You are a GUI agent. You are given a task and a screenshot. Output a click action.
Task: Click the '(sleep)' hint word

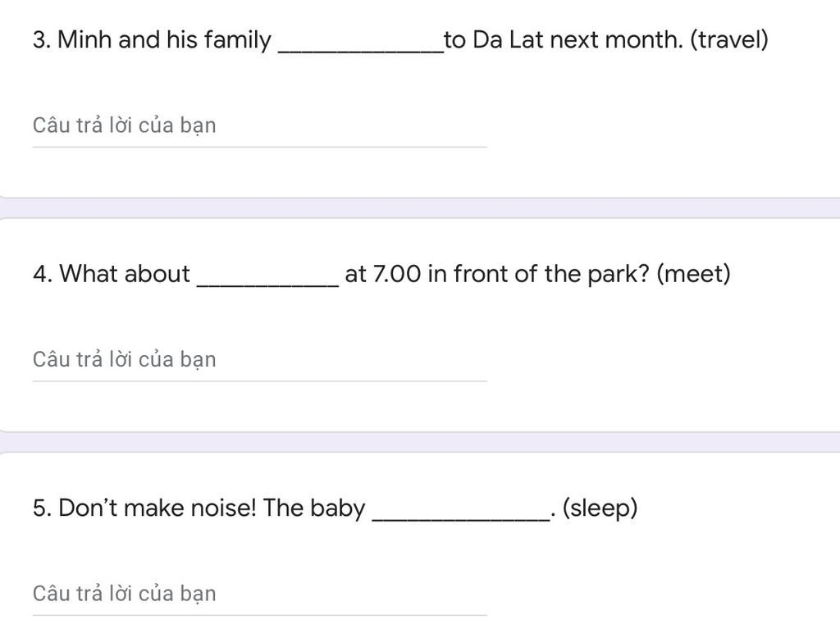click(x=600, y=508)
